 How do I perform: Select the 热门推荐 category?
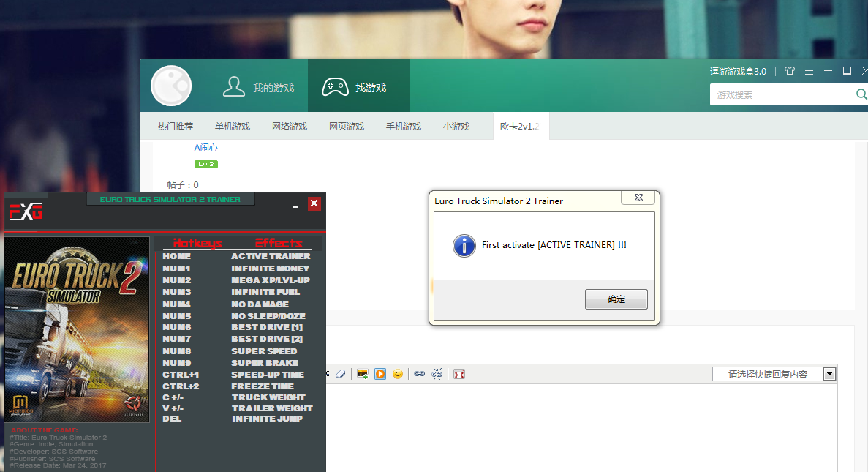click(x=176, y=127)
